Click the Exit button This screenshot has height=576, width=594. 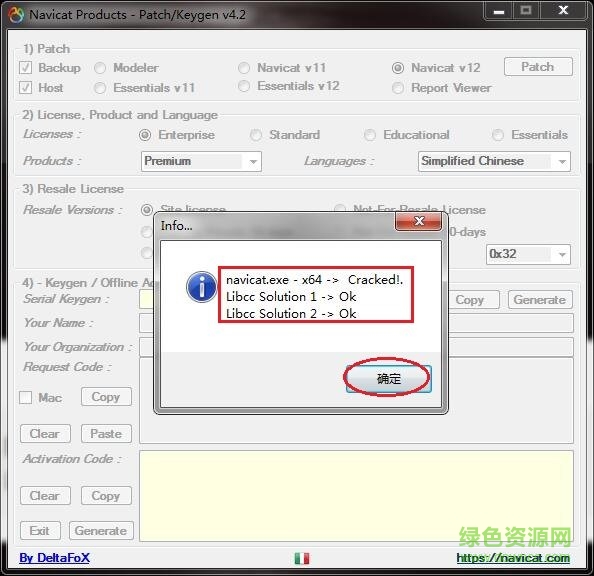(x=40, y=531)
